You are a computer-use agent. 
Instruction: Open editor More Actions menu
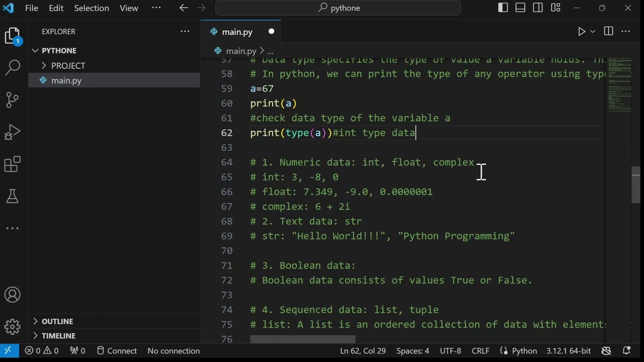click(626, 32)
